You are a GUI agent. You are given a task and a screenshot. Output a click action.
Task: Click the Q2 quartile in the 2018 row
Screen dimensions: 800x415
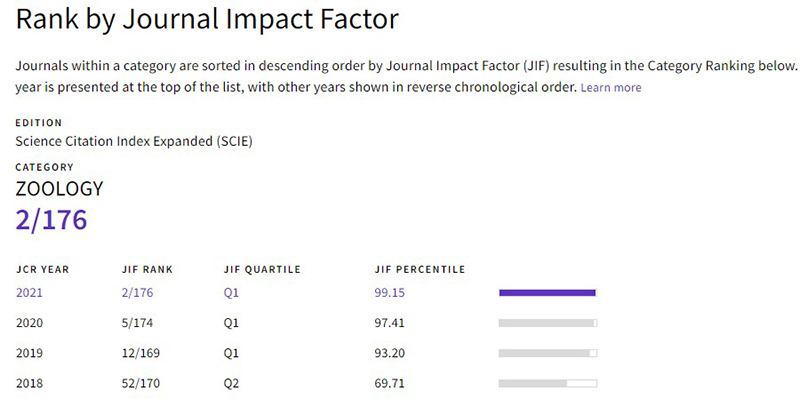(x=232, y=383)
